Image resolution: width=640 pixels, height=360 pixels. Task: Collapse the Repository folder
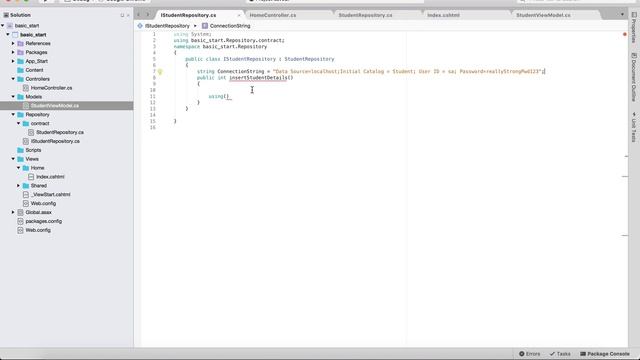13,115
